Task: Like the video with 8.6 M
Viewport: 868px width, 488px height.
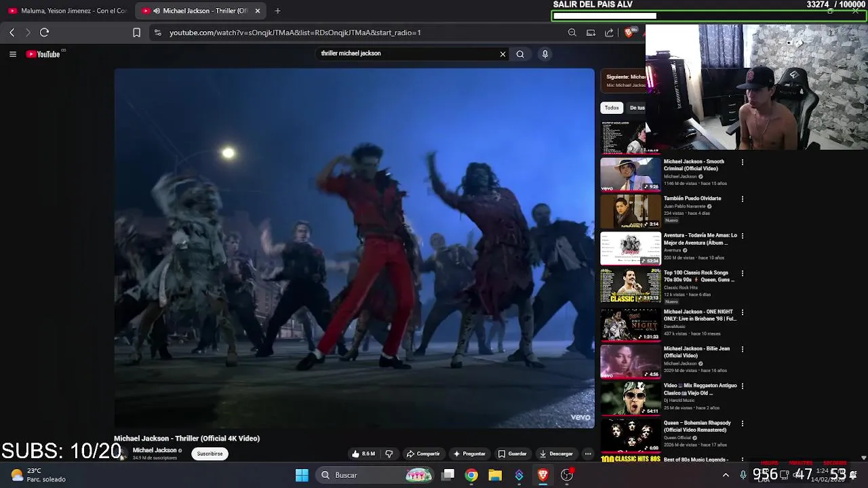Action: point(363,454)
